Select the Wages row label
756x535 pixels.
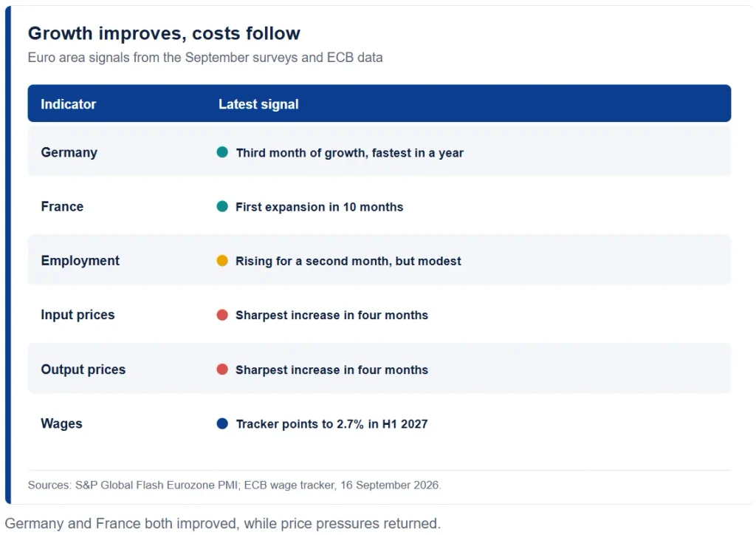[62, 423]
